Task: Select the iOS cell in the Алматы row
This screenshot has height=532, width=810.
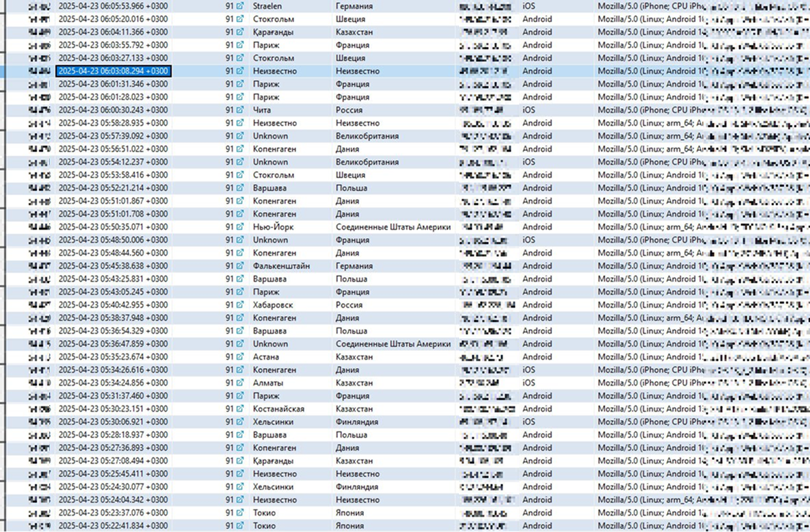Action: point(529,383)
